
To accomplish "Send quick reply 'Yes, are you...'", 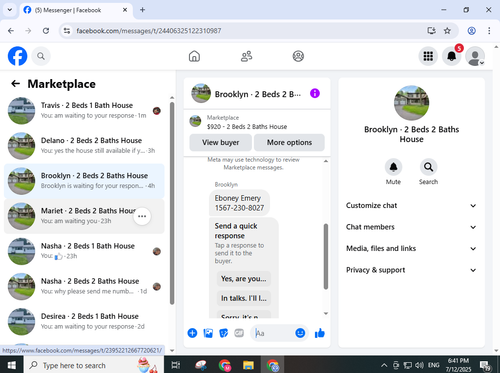I will [x=244, y=279].
